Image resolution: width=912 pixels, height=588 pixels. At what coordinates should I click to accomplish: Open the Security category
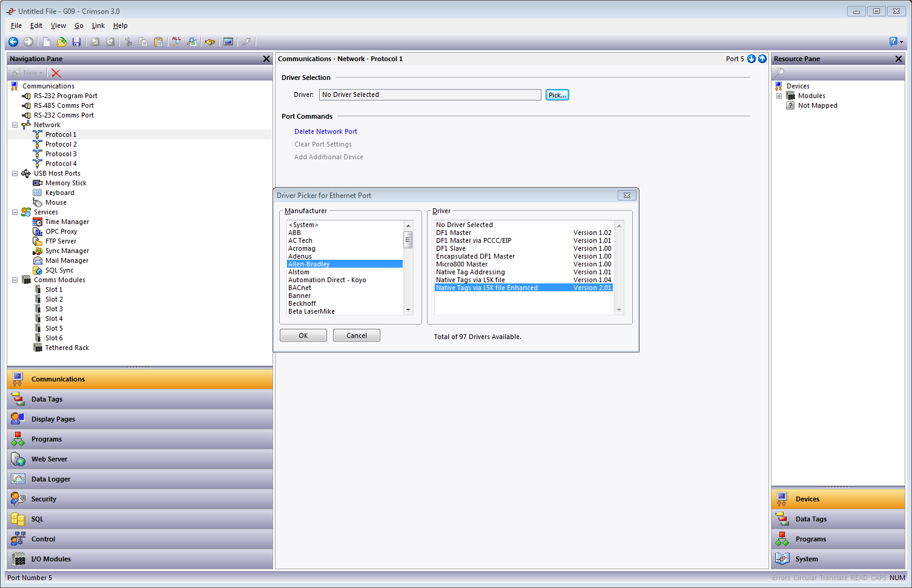[140, 499]
